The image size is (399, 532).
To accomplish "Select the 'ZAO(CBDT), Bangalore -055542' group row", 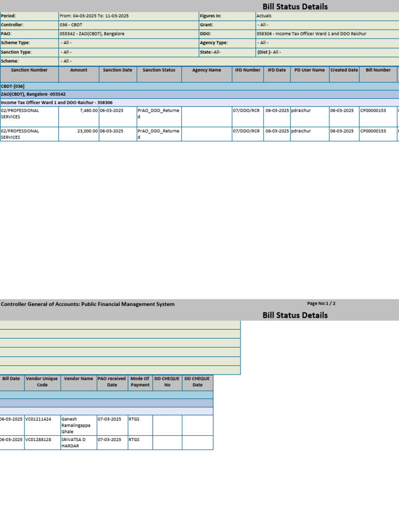I will click(x=199, y=95).
